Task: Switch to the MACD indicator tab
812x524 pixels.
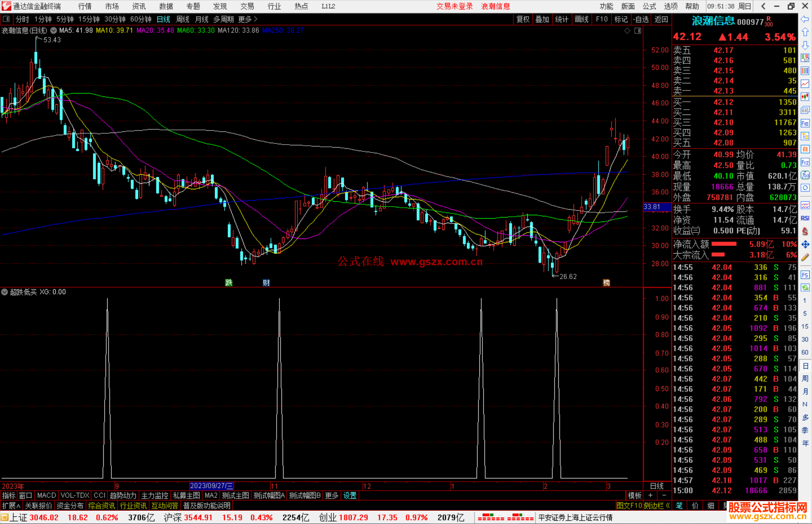Action: pos(46,495)
